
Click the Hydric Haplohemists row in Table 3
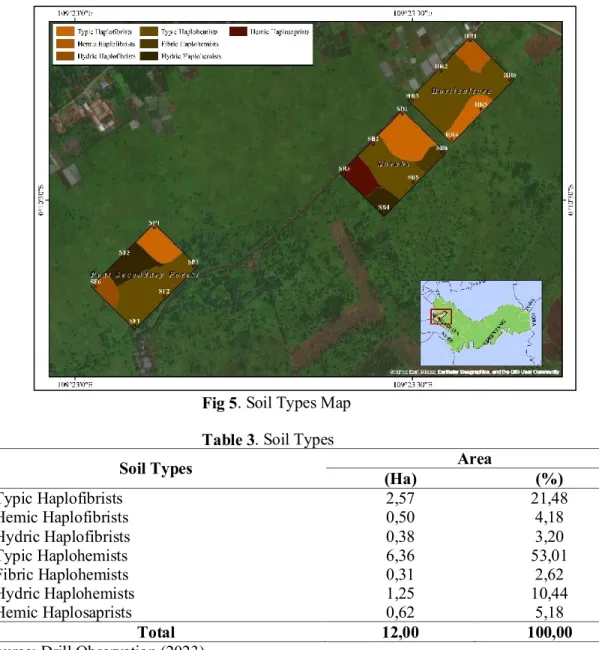click(x=299, y=593)
